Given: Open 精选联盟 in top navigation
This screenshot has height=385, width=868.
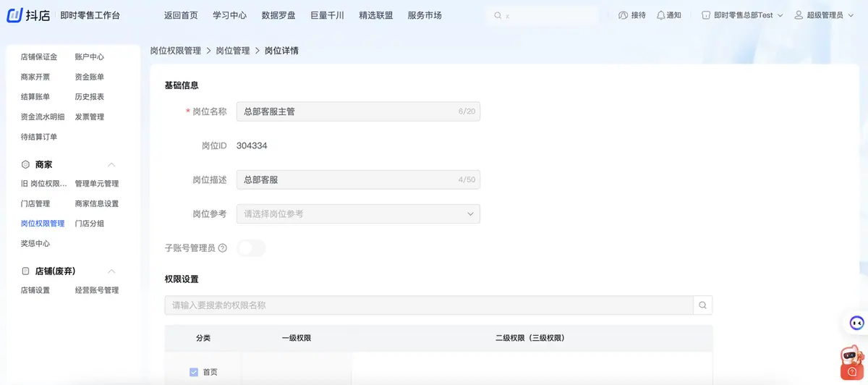Looking at the screenshot, I should tap(376, 15).
